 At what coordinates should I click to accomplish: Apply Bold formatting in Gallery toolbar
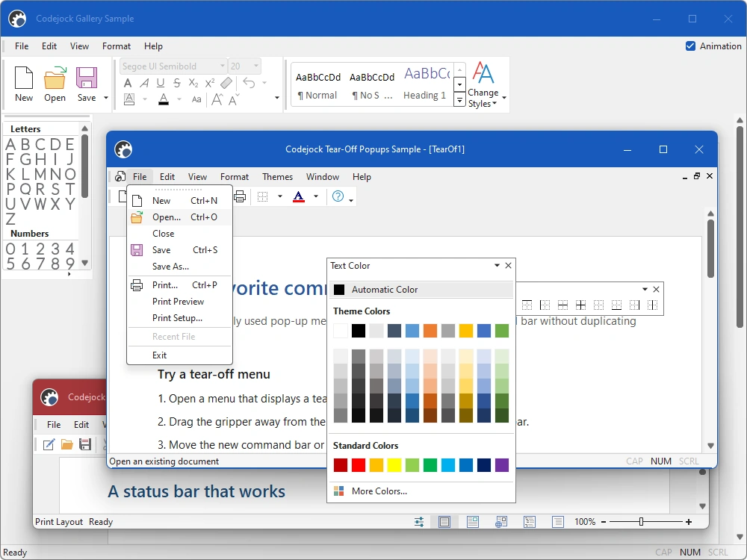[128, 83]
